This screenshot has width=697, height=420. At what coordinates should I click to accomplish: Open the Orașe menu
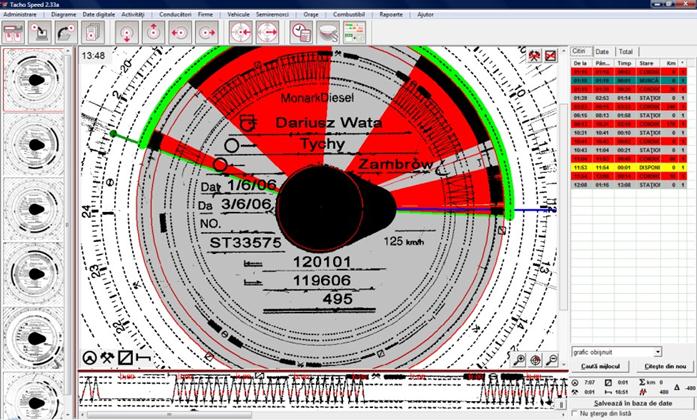[311, 14]
